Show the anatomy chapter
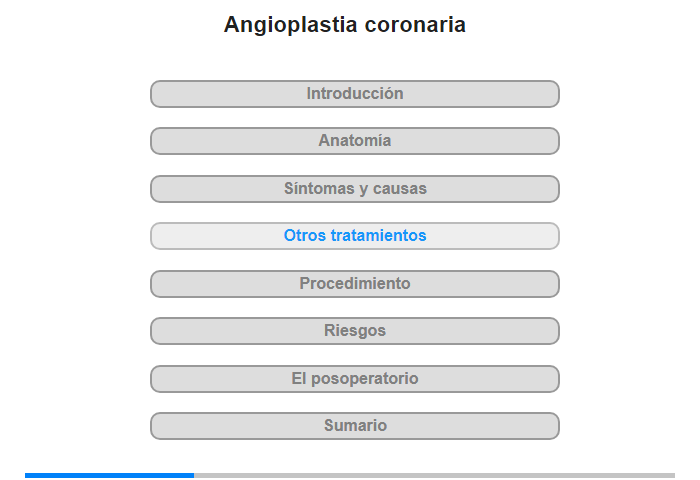 [x=355, y=141]
